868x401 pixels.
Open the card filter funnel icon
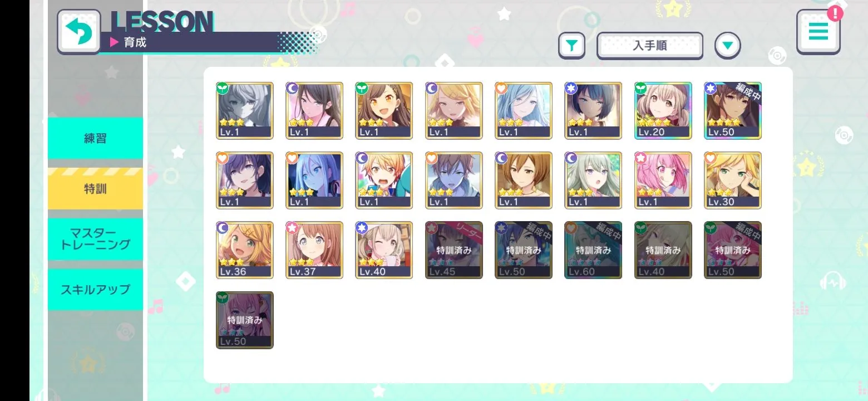(x=571, y=46)
